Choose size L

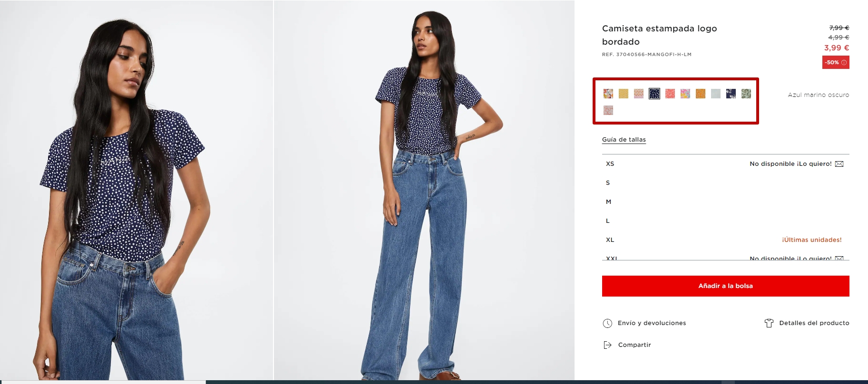click(725, 221)
